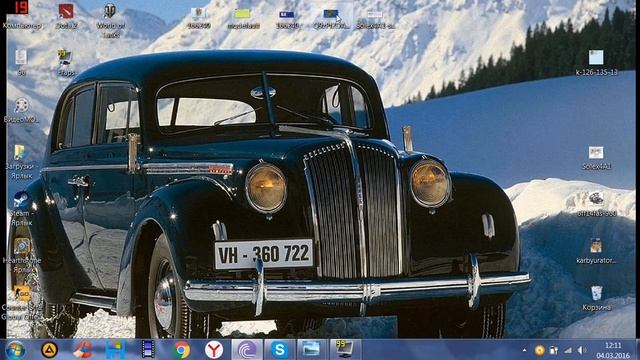Viewport: 640px width, 360px height.
Task: Launch the Dota 2 desktop shortcut
Action: (66, 16)
